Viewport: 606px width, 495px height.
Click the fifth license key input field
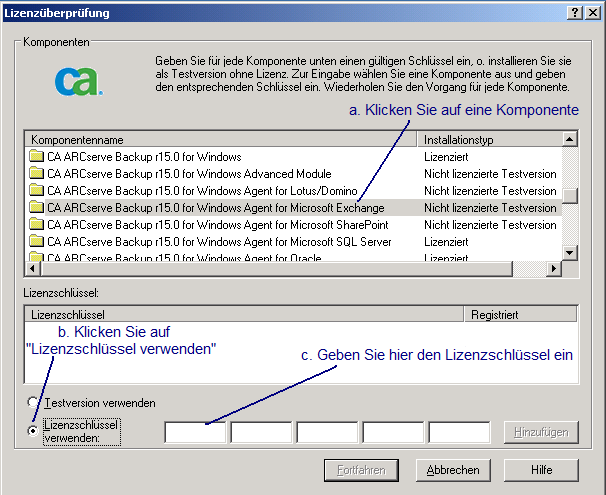pos(460,432)
